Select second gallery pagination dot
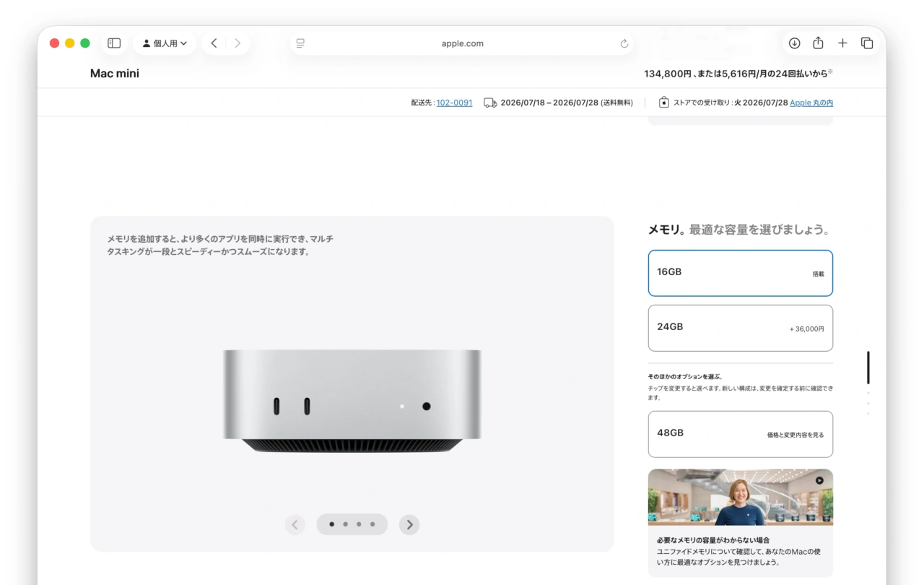The width and height of the screenshot is (924, 585). (x=346, y=524)
